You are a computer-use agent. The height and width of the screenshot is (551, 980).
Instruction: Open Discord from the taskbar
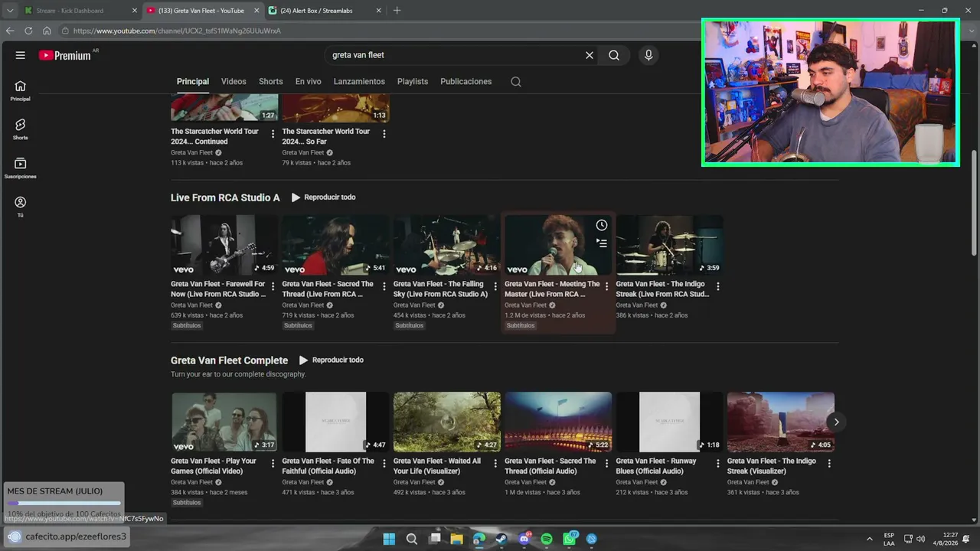click(x=524, y=539)
